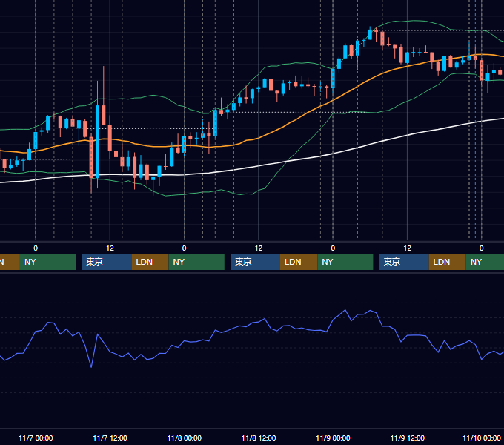
Task: Select the 東京 session block above 11/9 12:00
Action: point(404,262)
